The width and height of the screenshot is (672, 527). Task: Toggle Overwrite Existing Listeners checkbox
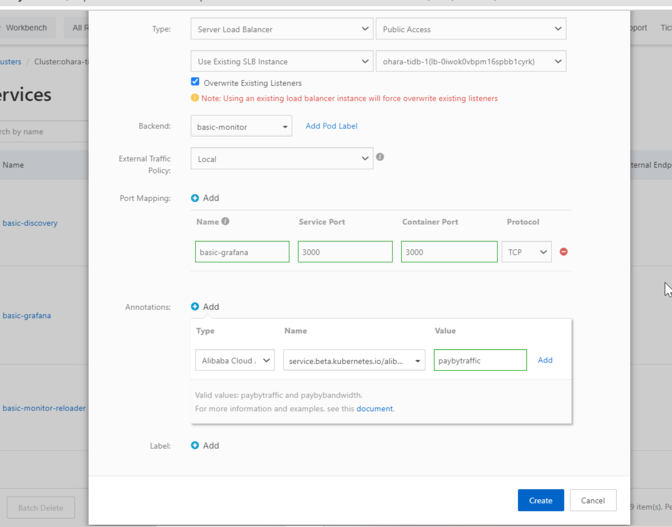click(195, 82)
